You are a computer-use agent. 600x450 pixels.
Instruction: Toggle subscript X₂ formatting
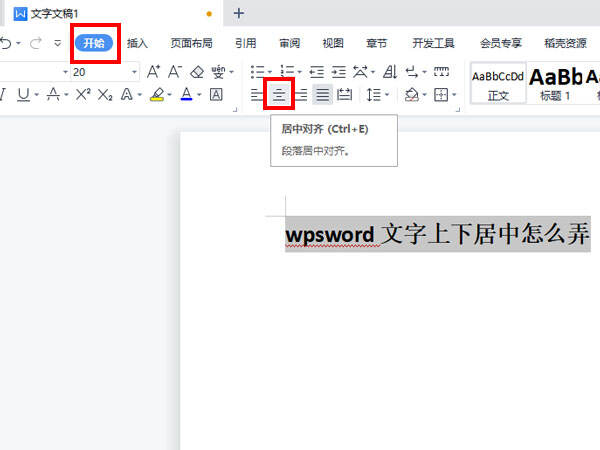(x=105, y=95)
